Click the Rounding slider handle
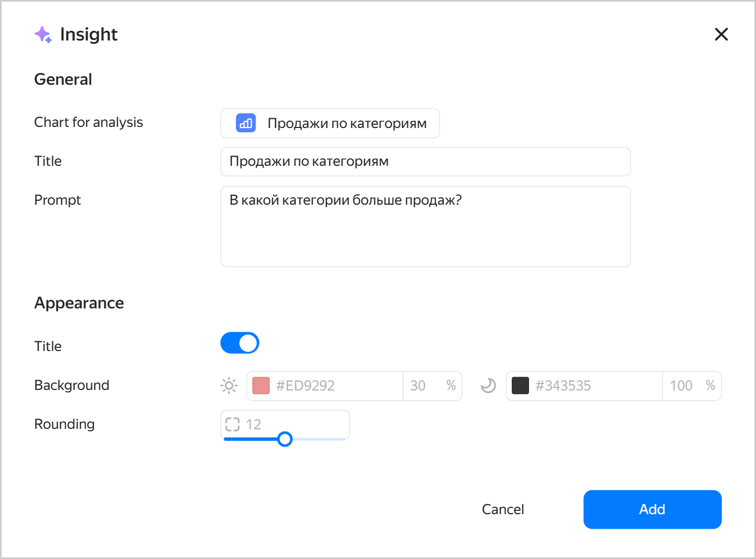The image size is (756, 559). [x=285, y=439]
